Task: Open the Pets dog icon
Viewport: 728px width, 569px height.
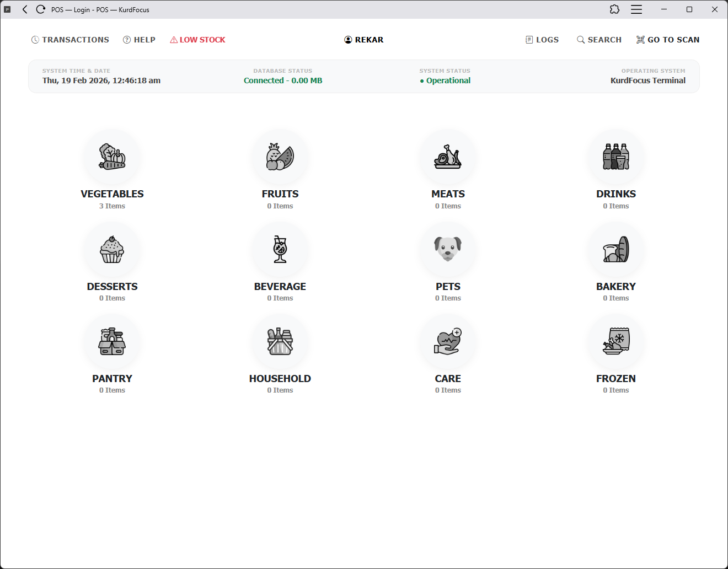Action: tap(448, 250)
